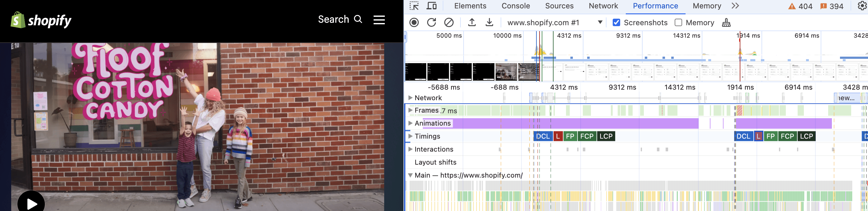Click the first DCL timing marker
Image resolution: width=868 pixels, height=211 pixels.
pos(543,136)
